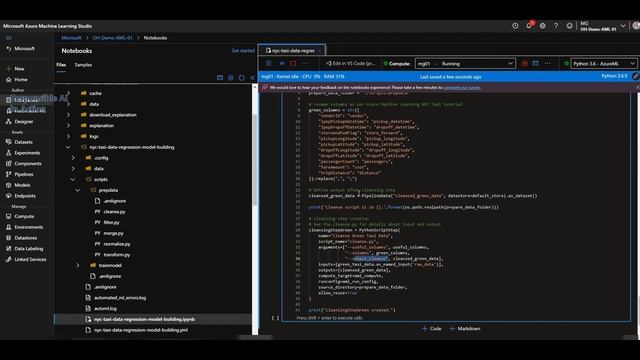This screenshot has width=640, height=360.
Task: Open filter.py file
Action: [111, 222]
